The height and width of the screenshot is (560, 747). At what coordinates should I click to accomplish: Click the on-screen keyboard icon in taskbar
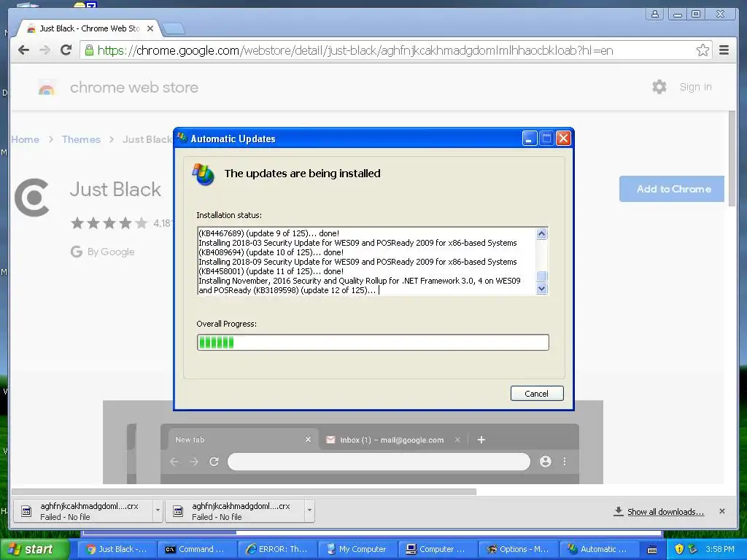[x=652, y=550]
